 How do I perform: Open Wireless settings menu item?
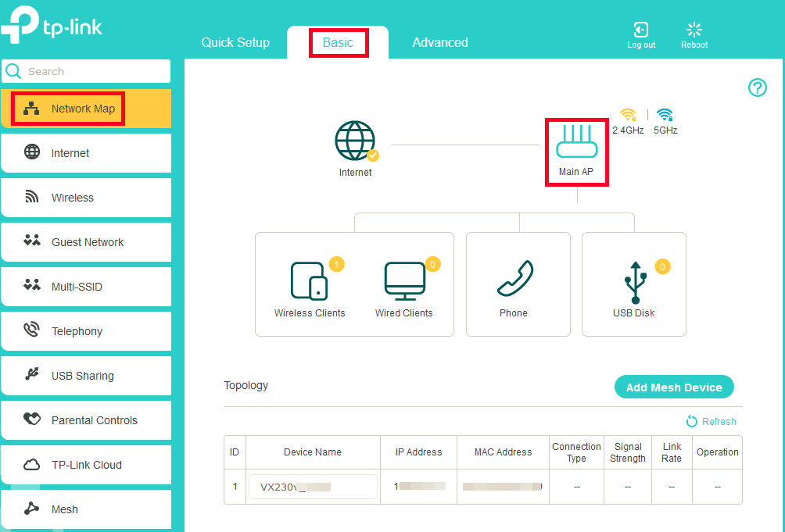tap(86, 197)
